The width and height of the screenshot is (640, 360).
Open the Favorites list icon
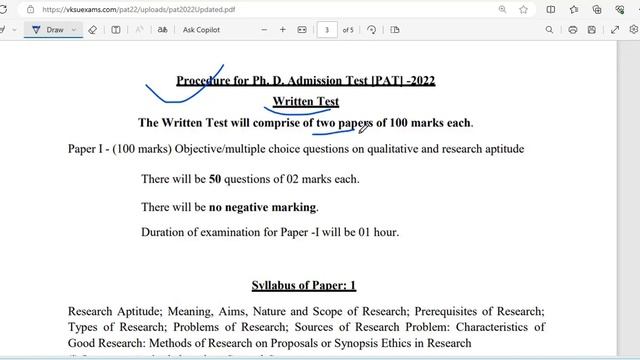(x=574, y=9)
